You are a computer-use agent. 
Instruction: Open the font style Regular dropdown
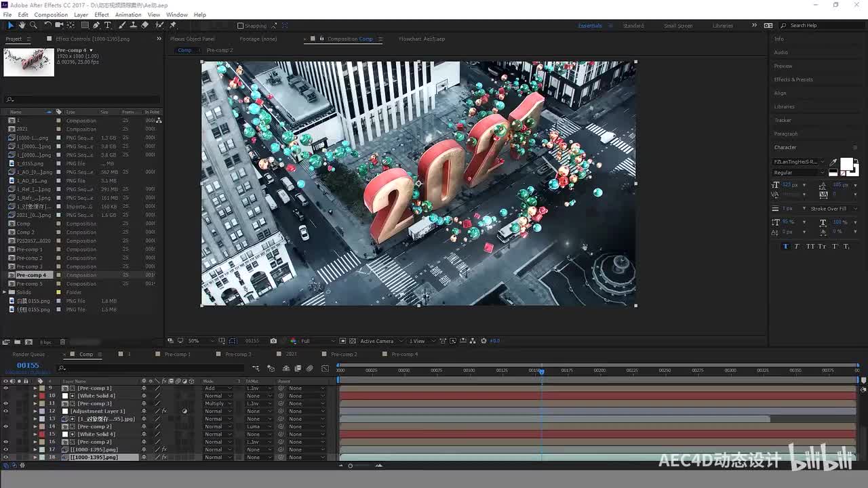coord(800,173)
